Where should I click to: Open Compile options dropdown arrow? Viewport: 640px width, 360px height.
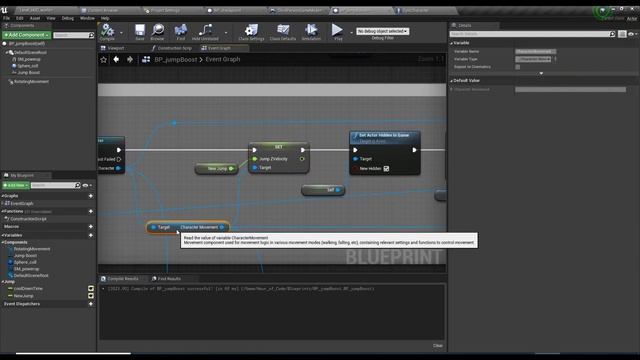click(x=121, y=33)
